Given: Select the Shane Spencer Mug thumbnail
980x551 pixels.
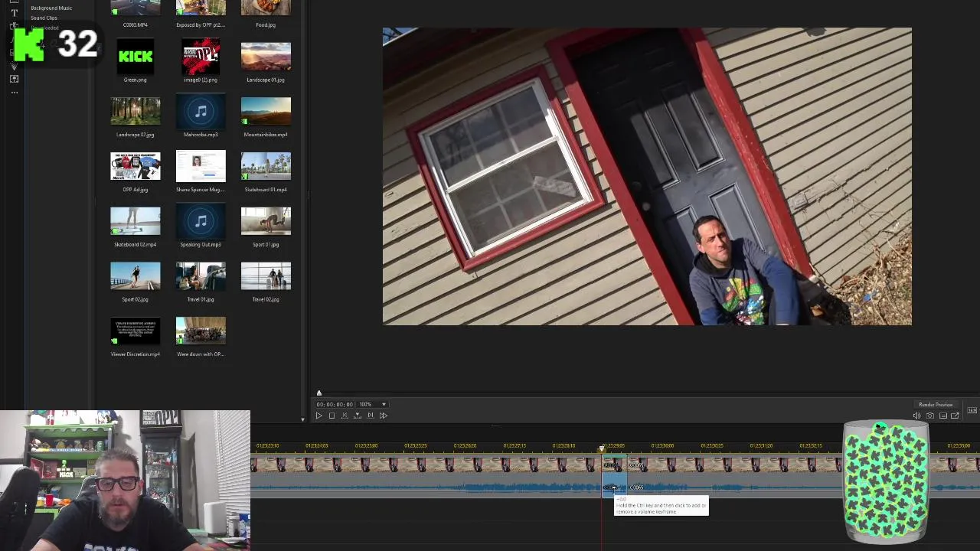Looking at the screenshot, I should (201, 166).
